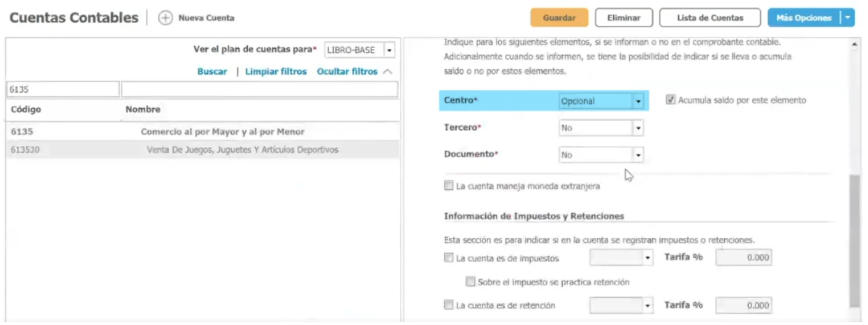
Task: Click the Guardar button
Action: click(x=559, y=18)
